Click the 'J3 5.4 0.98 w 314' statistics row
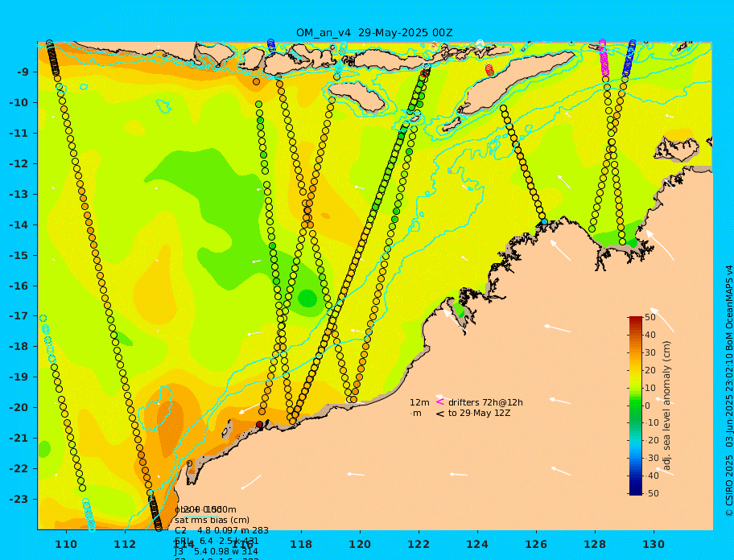Screen dimensions: 734x560 [x=216, y=552]
